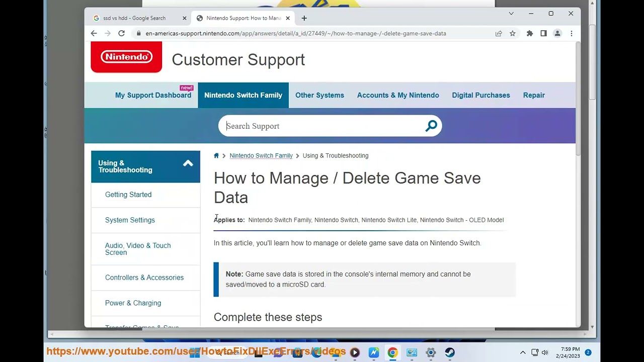Click the browser forward arrow
Screen dimensions: 644x362
pos(108,33)
